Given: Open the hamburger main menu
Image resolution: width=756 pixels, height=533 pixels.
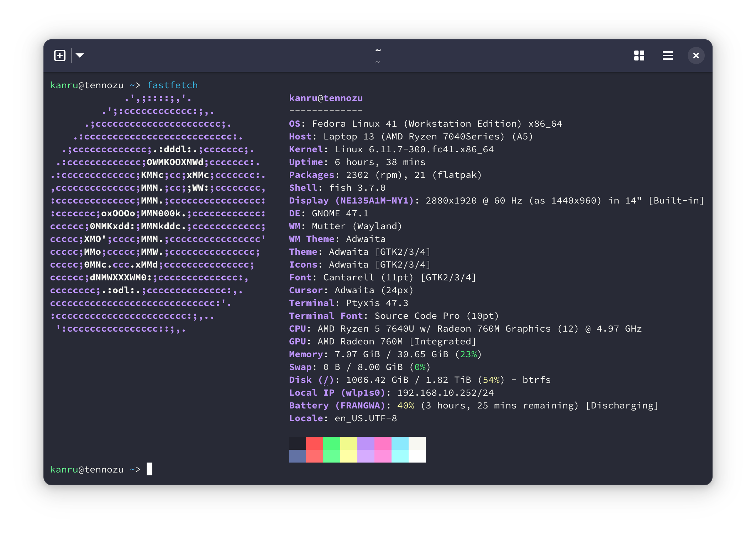Looking at the screenshot, I should 668,56.
